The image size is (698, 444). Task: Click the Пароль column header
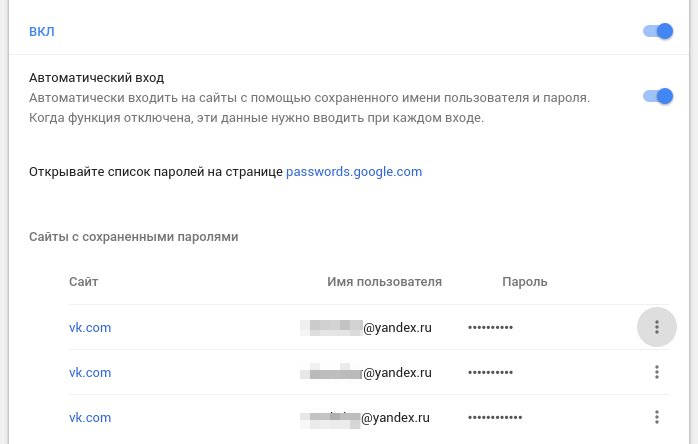524,282
